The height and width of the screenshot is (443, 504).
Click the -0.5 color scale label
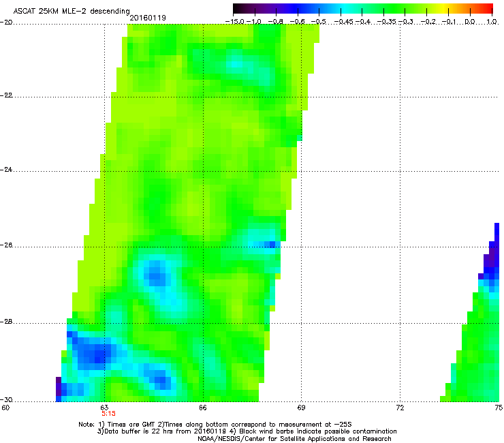click(x=319, y=22)
